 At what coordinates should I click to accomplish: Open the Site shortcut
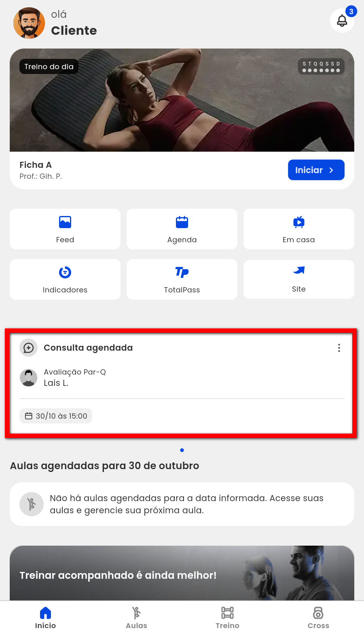(x=298, y=279)
